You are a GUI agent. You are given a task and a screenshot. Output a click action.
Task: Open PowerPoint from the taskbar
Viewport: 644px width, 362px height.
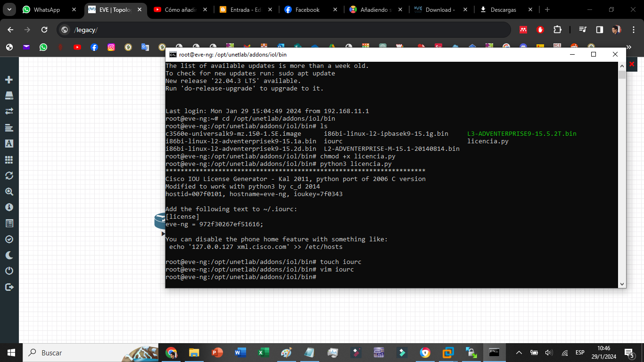coord(217,353)
